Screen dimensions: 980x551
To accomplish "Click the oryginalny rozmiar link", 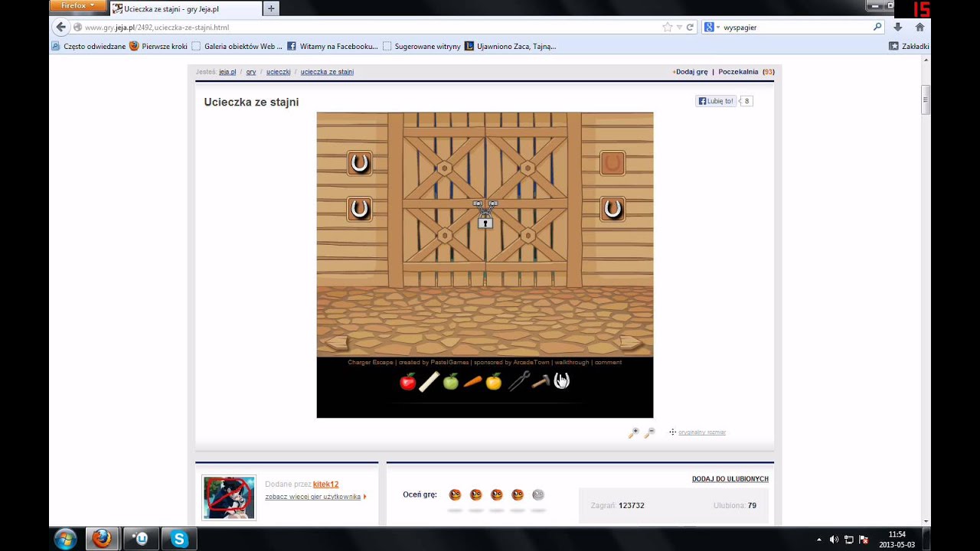I will [702, 432].
